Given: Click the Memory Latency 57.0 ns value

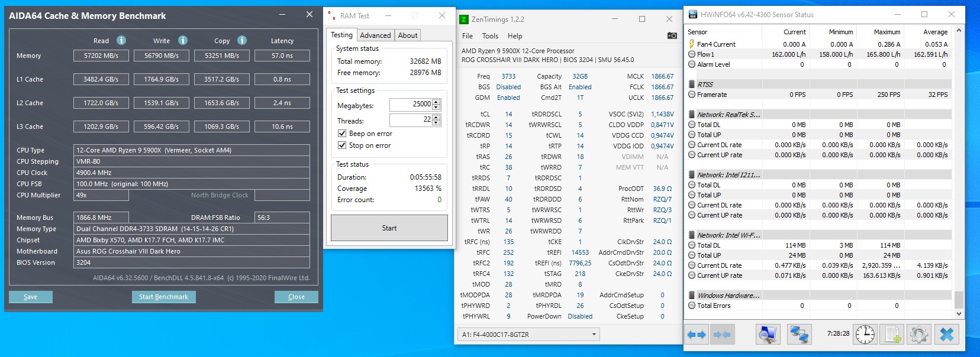Looking at the screenshot, I should point(282,56).
